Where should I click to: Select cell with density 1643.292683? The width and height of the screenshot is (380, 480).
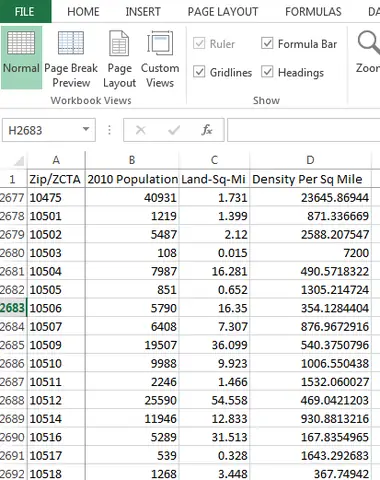pos(310,455)
